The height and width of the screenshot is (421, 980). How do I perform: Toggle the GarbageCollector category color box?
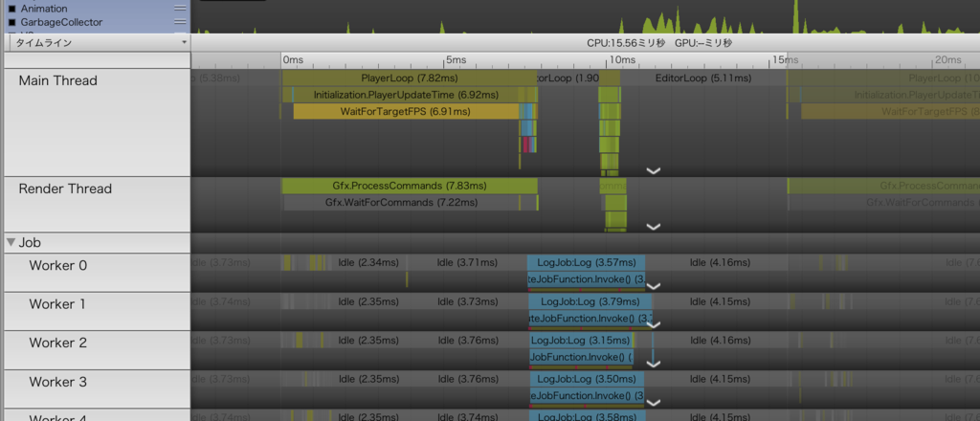point(11,23)
